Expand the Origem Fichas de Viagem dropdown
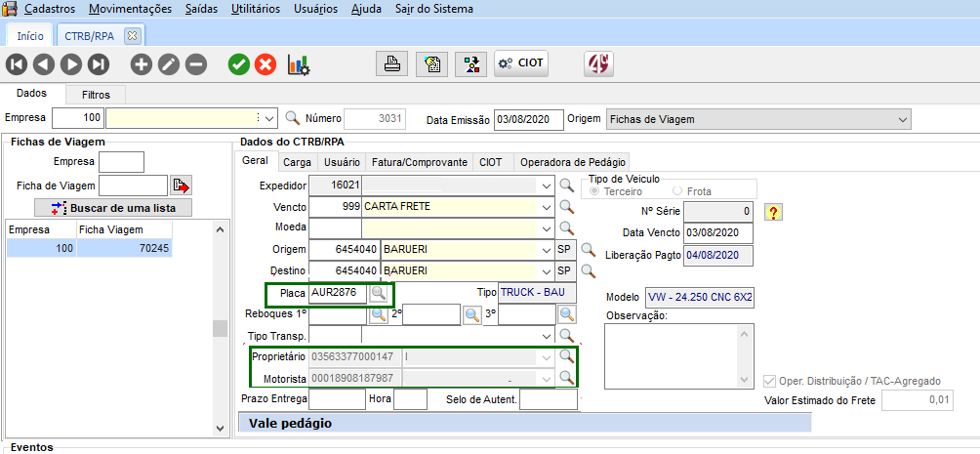This screenshot has height=454, width=980. (x=901, y=119)
